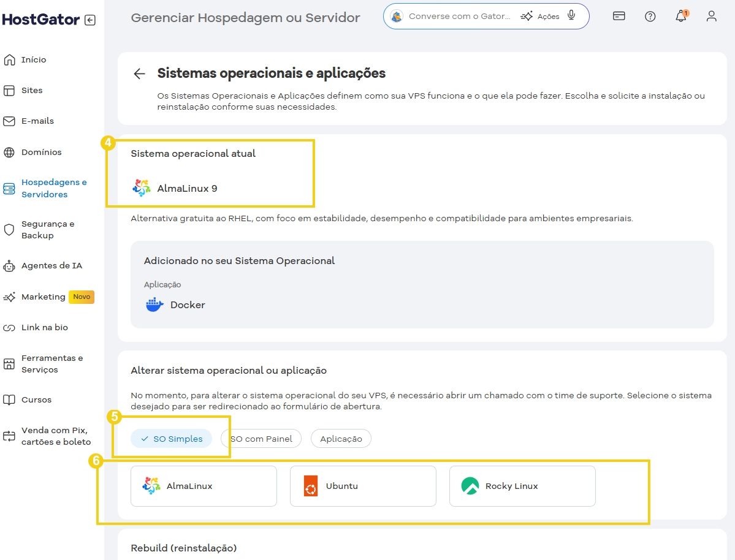
Task: Open the notifications bell icon
Action: [680, 17]
